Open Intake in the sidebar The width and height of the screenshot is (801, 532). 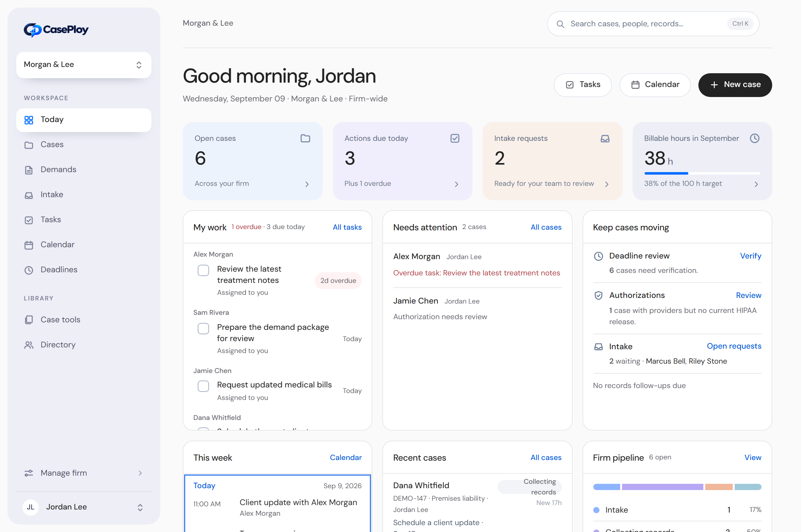[84, 195]
